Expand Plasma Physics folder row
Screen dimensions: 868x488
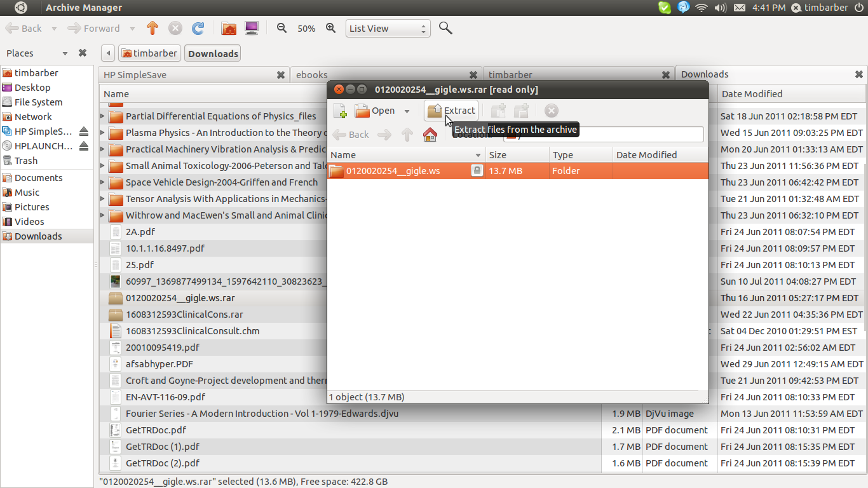102,133
